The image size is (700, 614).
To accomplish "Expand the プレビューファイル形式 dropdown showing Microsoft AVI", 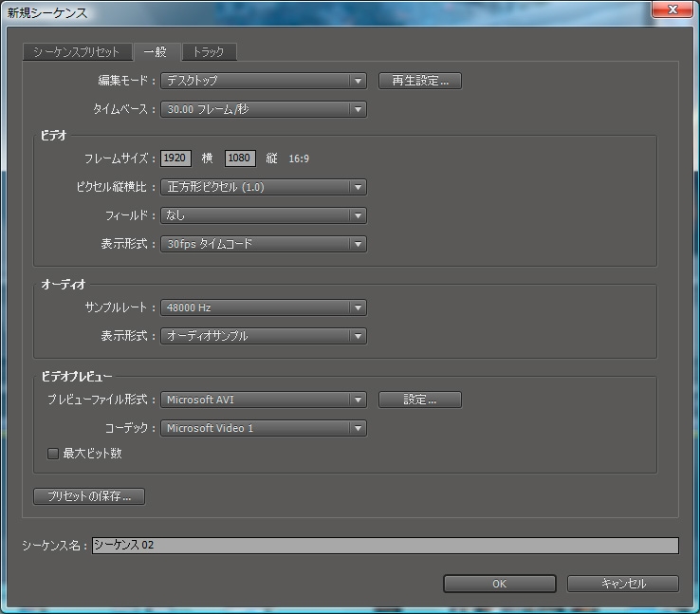I will pyautogui.click(x=264, y=400).
